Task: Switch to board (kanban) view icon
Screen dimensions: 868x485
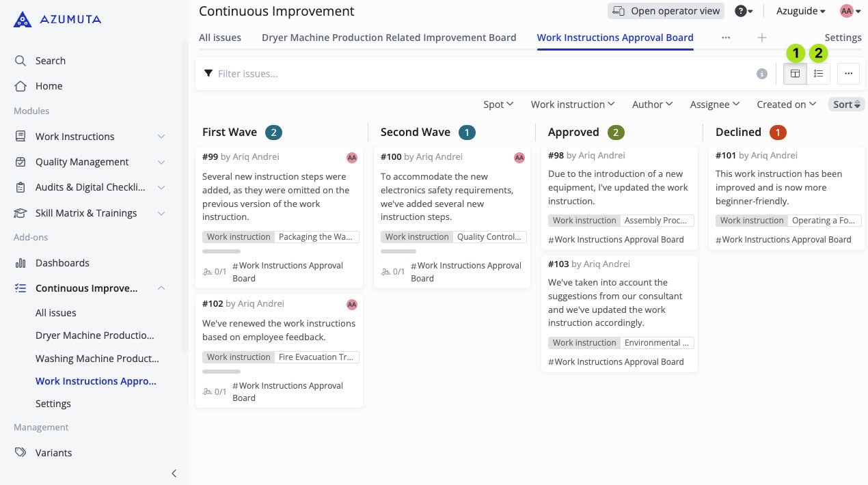Action: click(795, 74)
